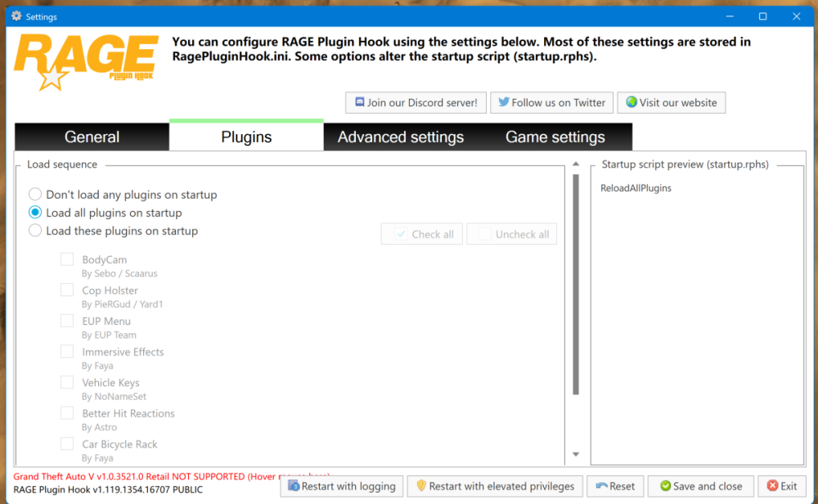The width and height of the screenshot is (818, 504).
Task: Click the Discord icon on join button
Action: (x=358, y=103)
